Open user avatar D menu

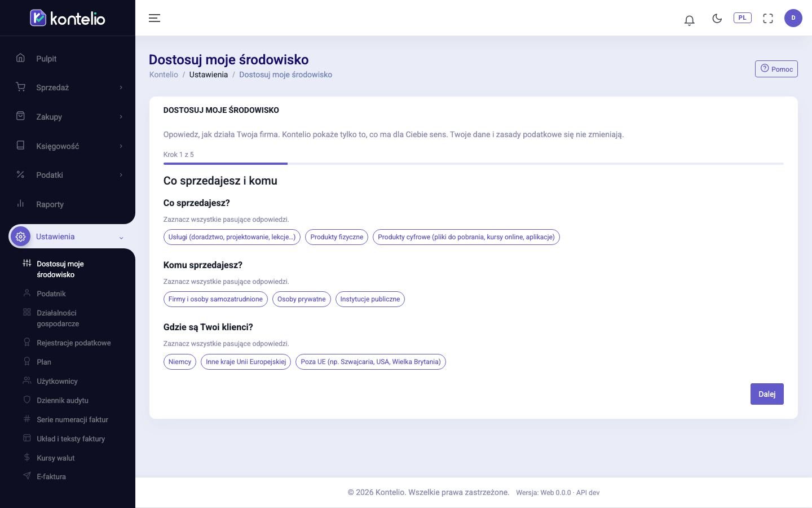coord(793,18)
